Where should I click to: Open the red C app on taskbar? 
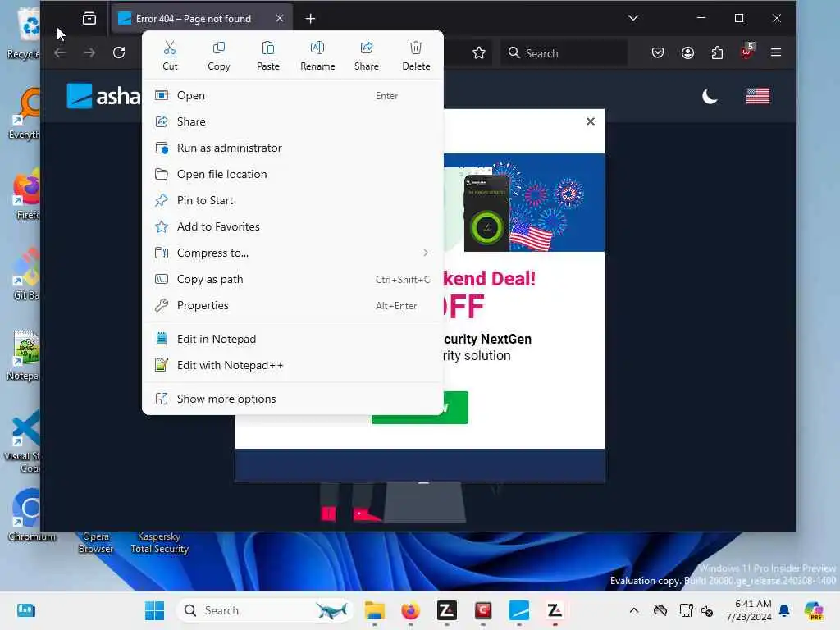483,610
